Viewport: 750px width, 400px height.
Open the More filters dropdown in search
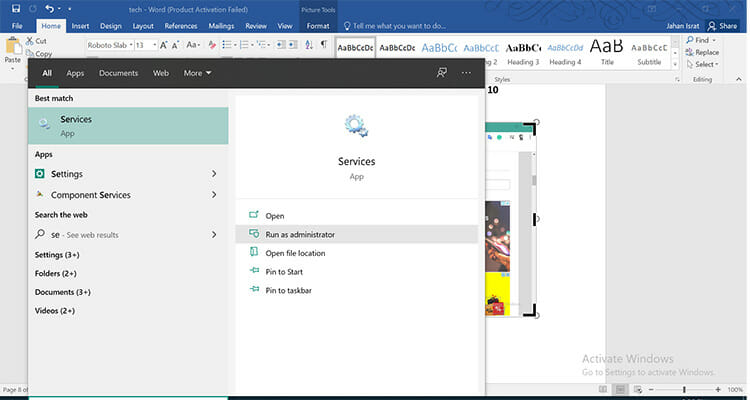(198, 73)
